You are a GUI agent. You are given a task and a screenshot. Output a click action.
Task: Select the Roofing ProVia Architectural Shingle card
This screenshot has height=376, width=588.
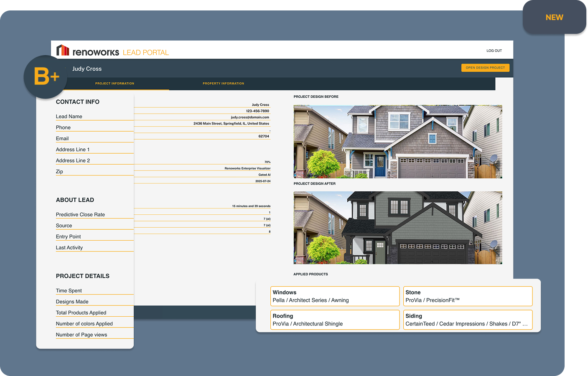335,320
